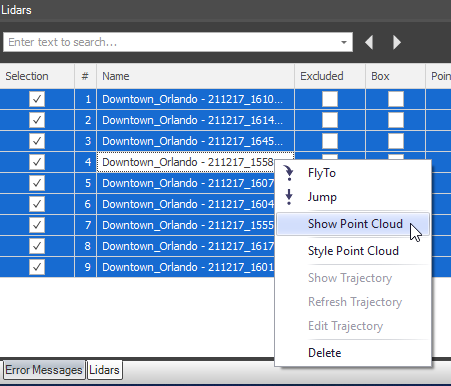Uncheck Selection checkbox for row 2

click(37, 120)
